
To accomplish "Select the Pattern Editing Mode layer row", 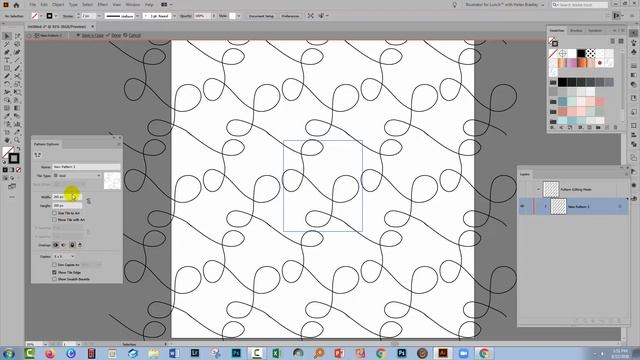I will (573, 189).
